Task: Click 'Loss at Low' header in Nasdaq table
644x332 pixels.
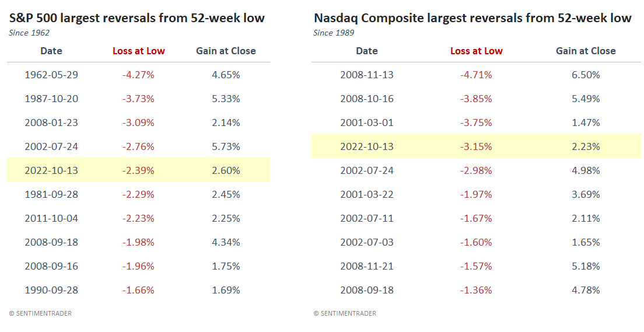Action: [477, 51]
